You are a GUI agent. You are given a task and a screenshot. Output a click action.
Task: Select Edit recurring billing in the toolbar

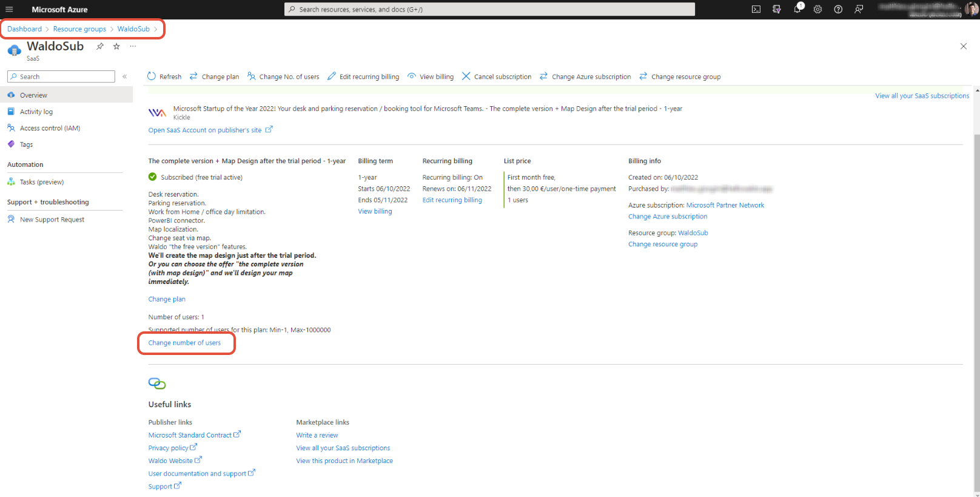[363, 76]
